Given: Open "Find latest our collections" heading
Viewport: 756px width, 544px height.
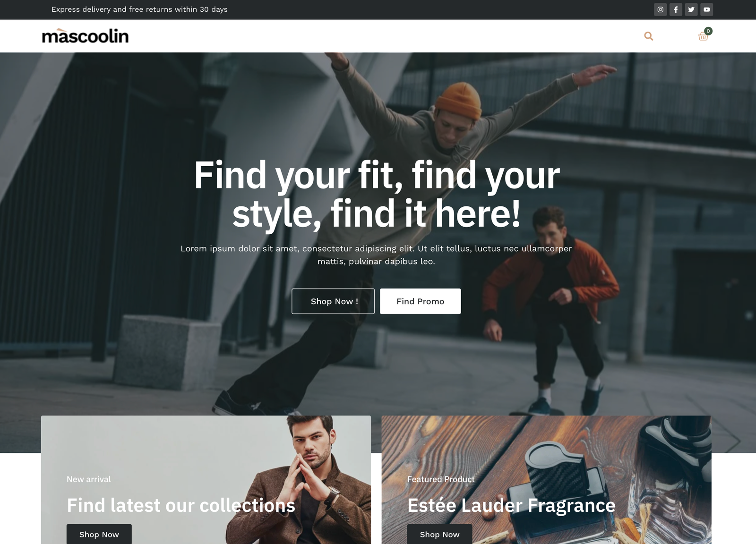Looking at the screenshot, I should pos(181,505).
